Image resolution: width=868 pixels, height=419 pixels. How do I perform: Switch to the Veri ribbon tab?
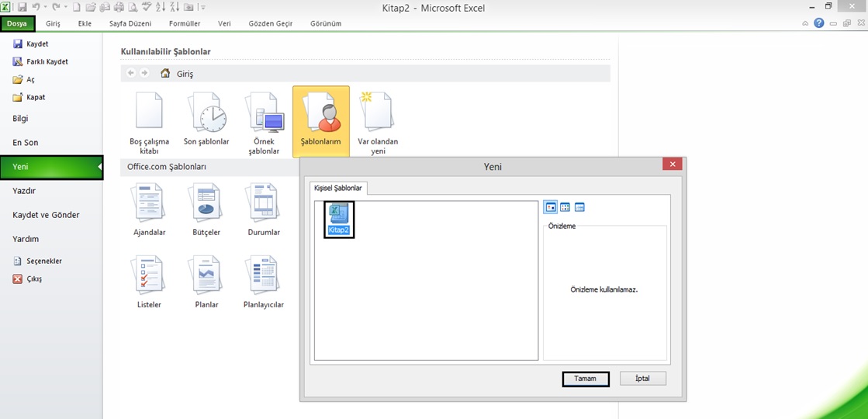[x=224, y=23]
